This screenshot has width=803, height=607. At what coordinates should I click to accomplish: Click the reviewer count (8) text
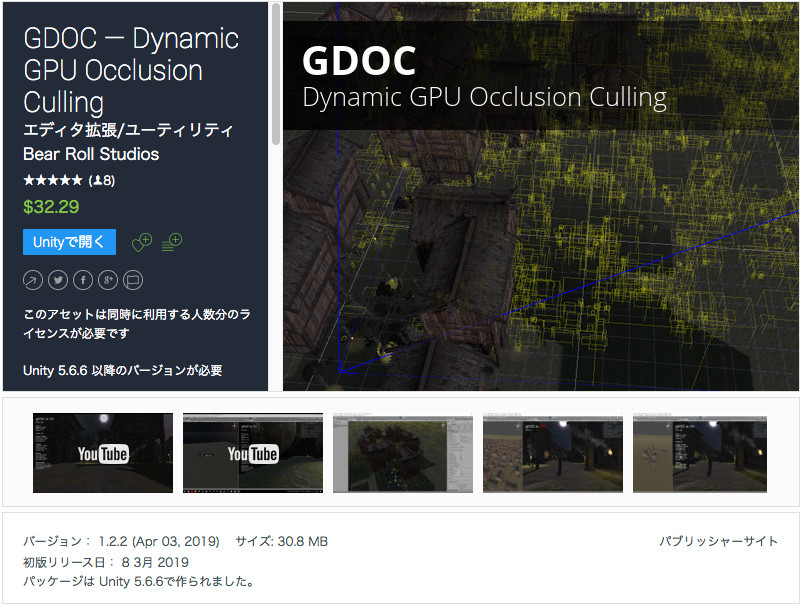pyautogui.click(x=101, y=180)
